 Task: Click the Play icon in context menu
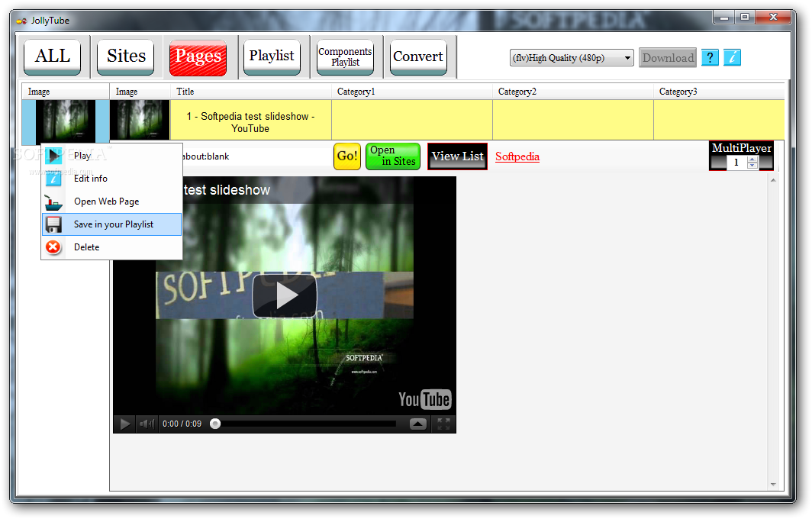pos(53,156)
